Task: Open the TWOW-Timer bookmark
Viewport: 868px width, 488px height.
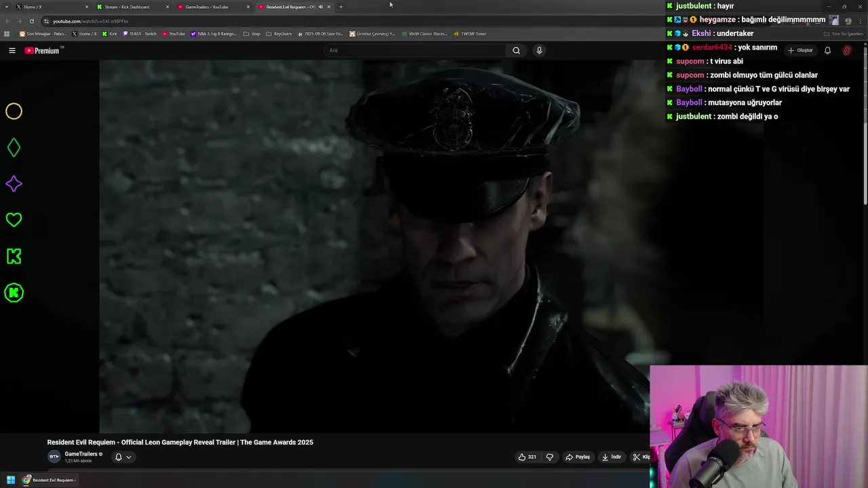Action: coord(470,34)
